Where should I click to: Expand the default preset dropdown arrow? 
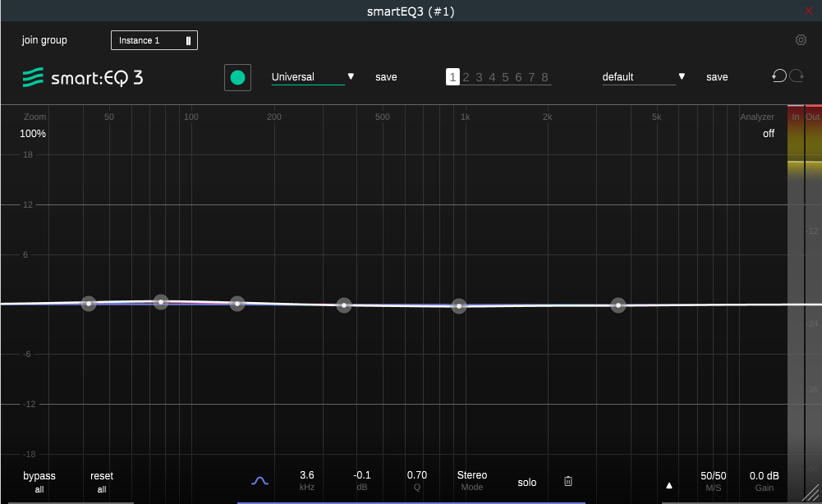coord(682,76)
